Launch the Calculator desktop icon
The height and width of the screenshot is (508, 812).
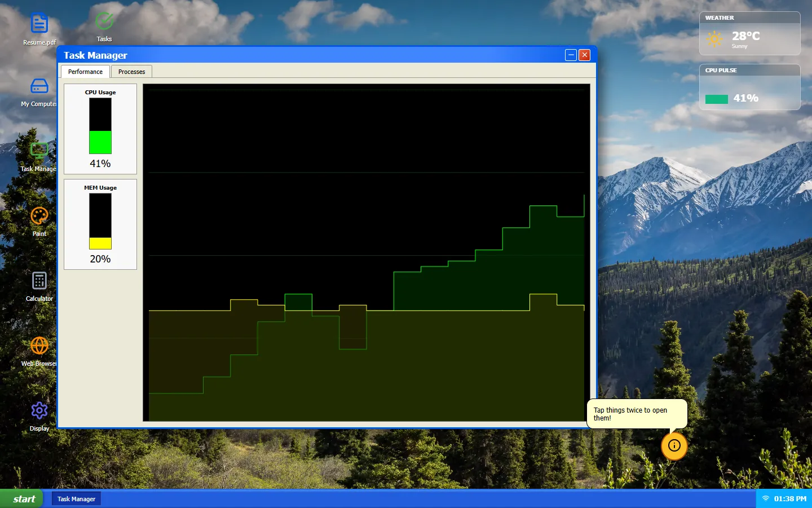(39, 287)
